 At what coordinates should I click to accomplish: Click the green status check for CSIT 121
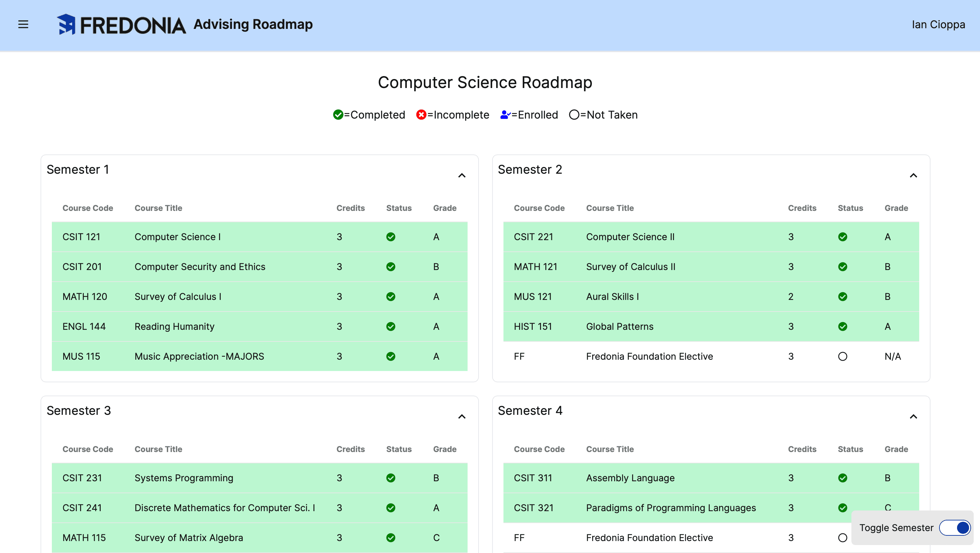point(391,236)
